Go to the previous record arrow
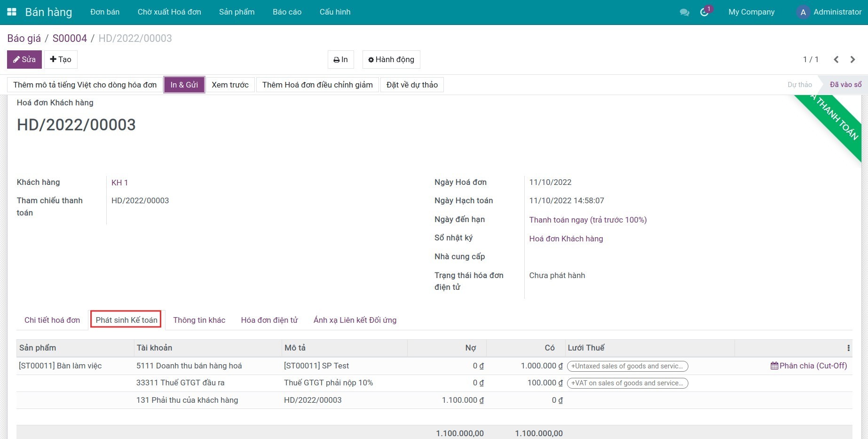 pyautogui.click(x=836, y=59)
